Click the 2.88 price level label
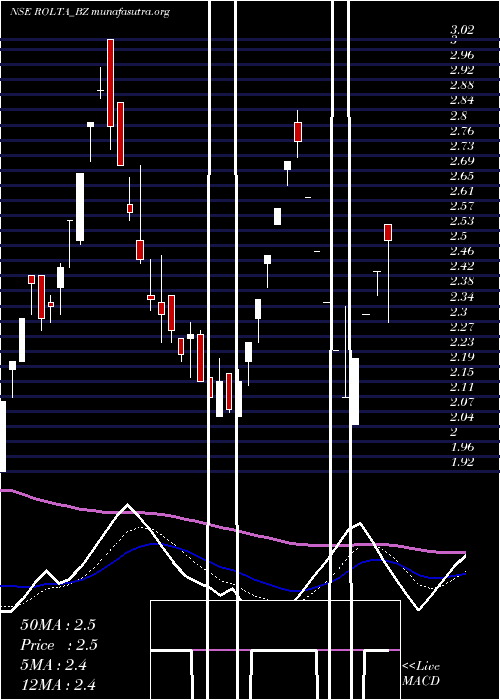This screenshot has width=500, height=700. pyautogui.click(x=462, y=85)
